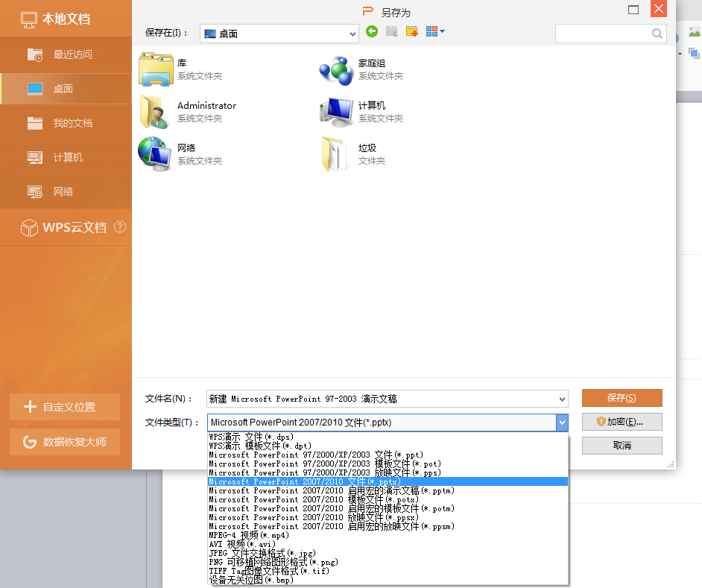
Task: Click the search magnifier icon
Action: click(x=657, y=34)
